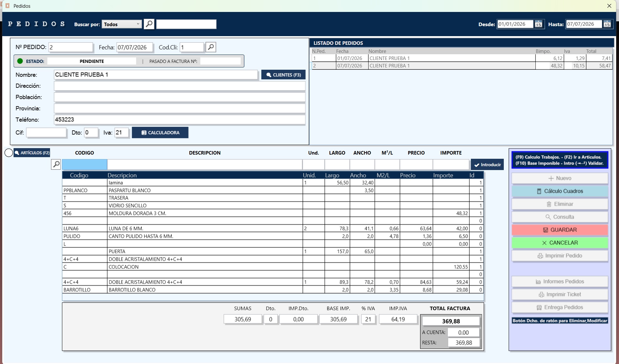619x364 pixels.
Task: Click the CLIENTES (F3) button
Action: [x=283, y=75]
